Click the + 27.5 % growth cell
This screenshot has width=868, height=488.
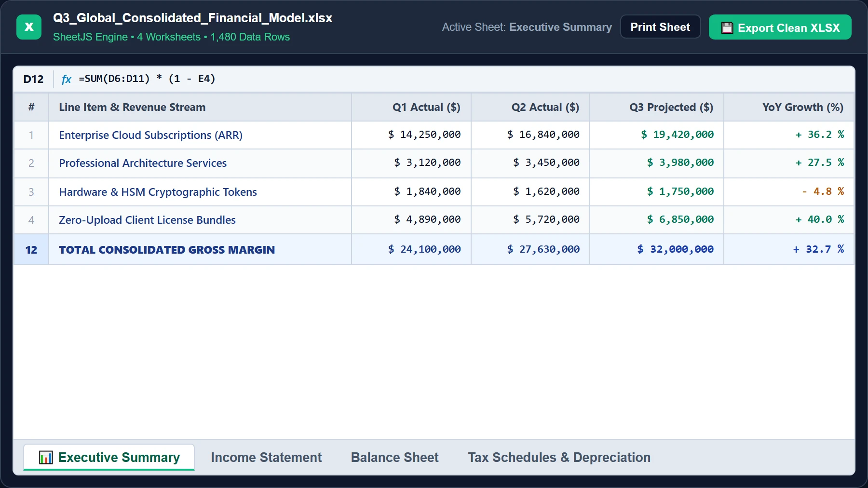[x=789, y=163]
